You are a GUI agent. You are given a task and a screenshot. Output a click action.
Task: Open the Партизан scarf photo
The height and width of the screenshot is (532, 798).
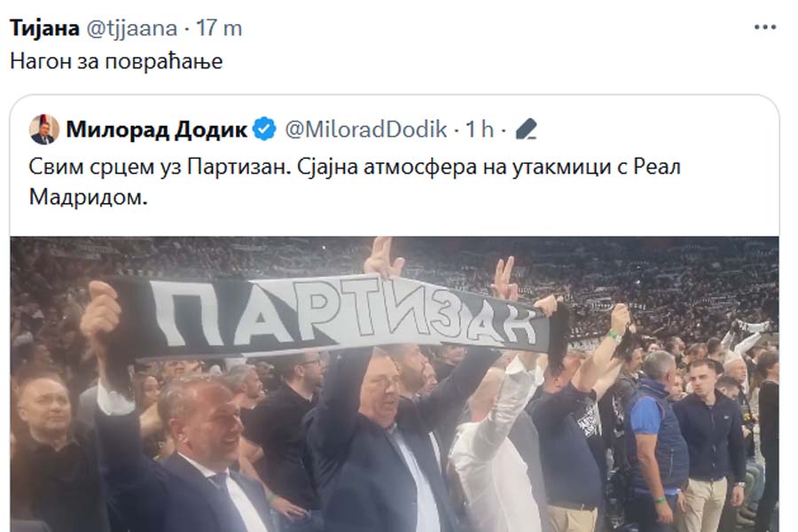(395, 384)
